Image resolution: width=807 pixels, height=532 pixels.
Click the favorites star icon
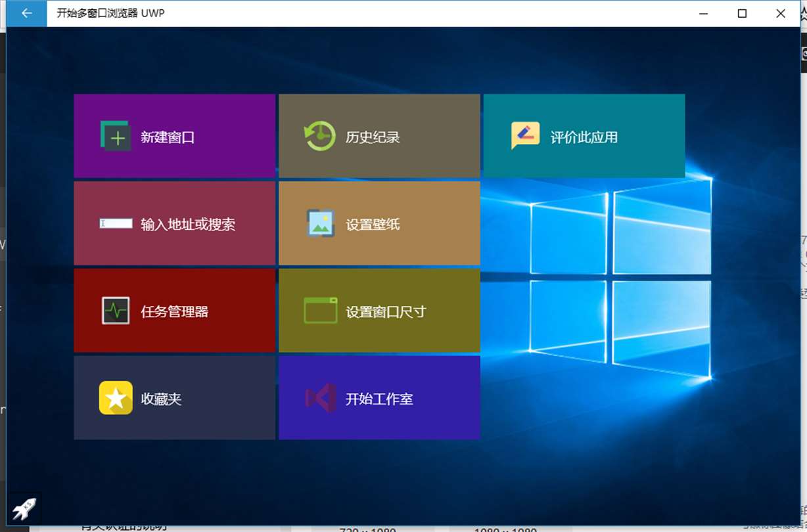116,398
